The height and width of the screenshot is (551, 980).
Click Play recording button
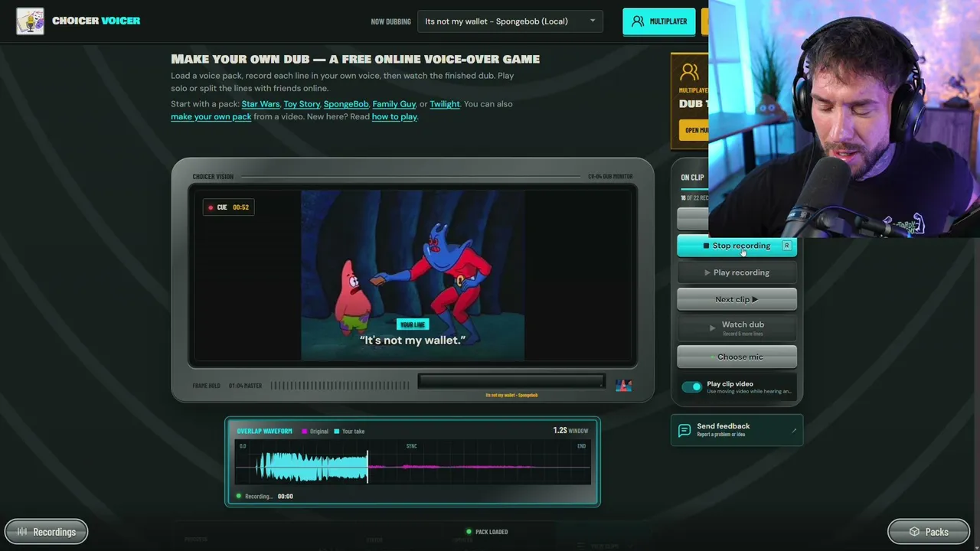[x=737, y=272]
